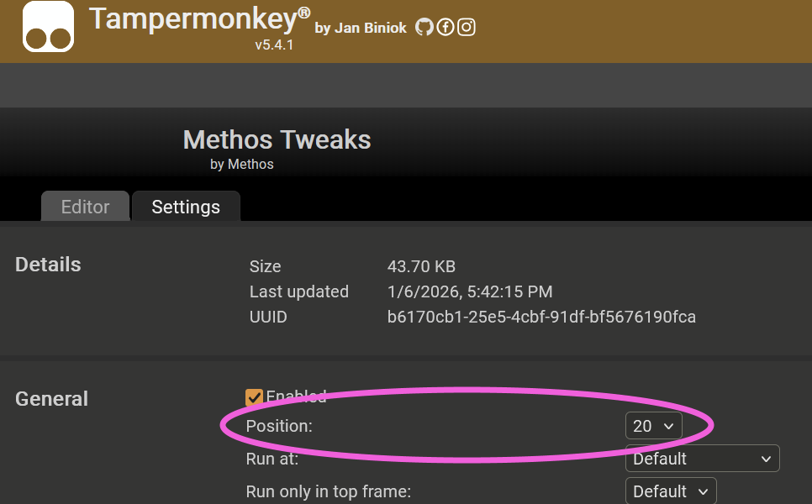Switch to the Editor tab
Image resolution: width=812 pixels, height=504 pixels.
(x=85, y=207)
